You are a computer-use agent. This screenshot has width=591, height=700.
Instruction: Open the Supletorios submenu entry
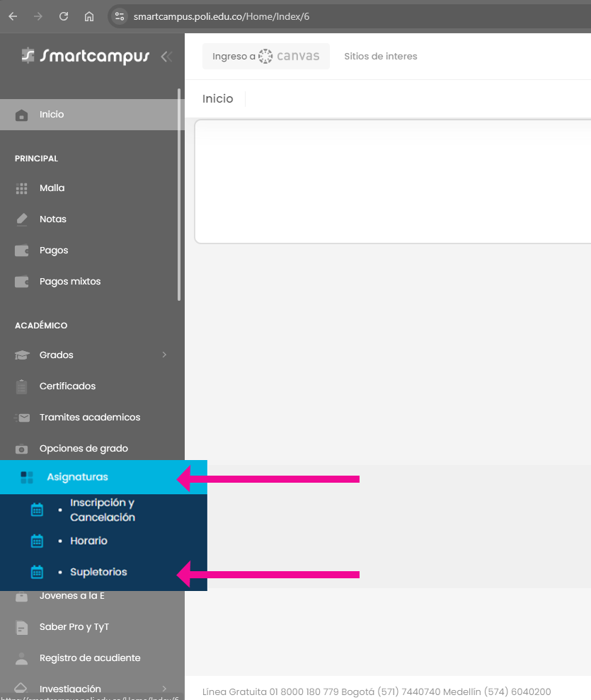tap(98, 572)
